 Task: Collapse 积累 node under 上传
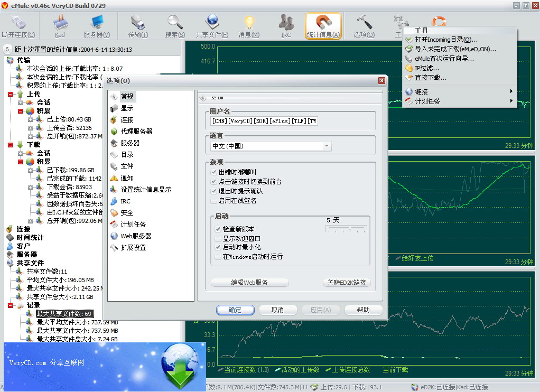[x=20, y=111]
